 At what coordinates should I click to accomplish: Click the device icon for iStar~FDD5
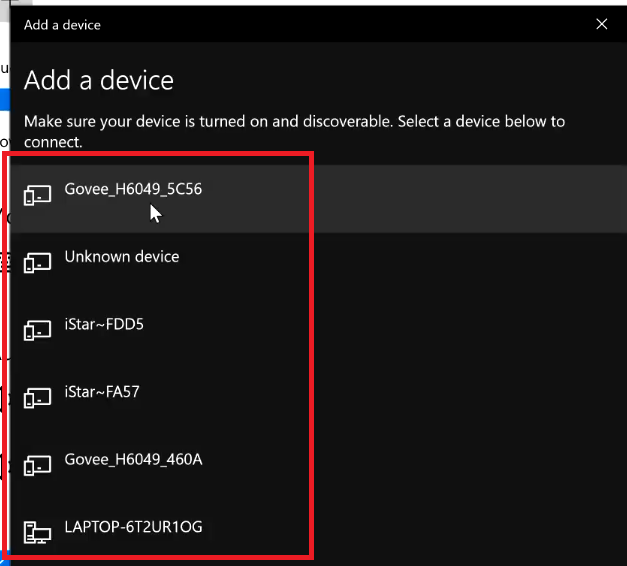tap(37, 330)
